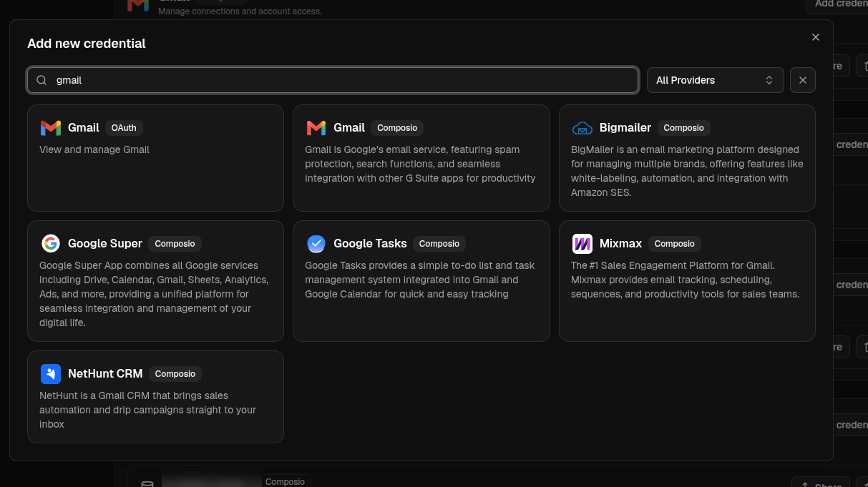Pick the Mixmax credential card

coord(687,281)
